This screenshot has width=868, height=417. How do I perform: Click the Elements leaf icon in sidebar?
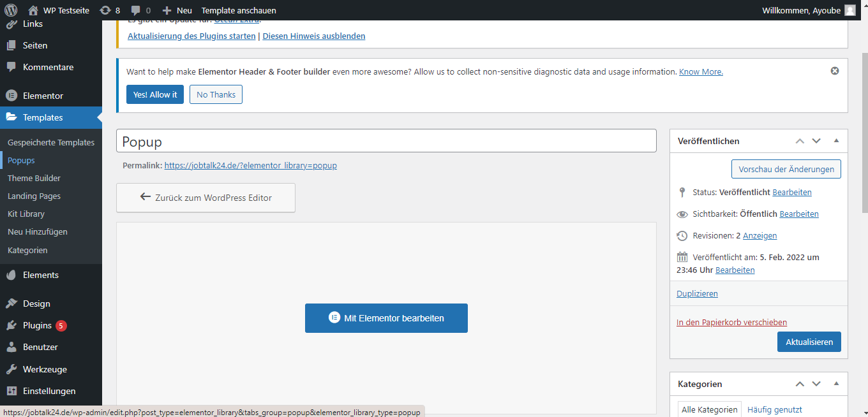[11, 275]
